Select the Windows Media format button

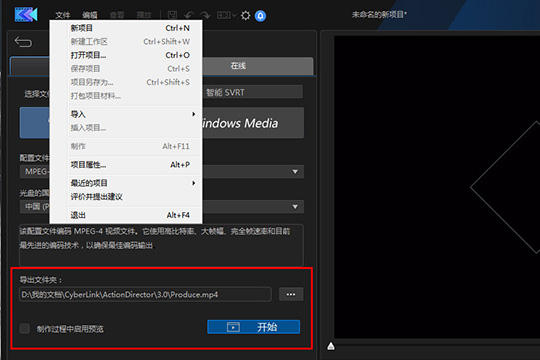click(x=253, y=123)
